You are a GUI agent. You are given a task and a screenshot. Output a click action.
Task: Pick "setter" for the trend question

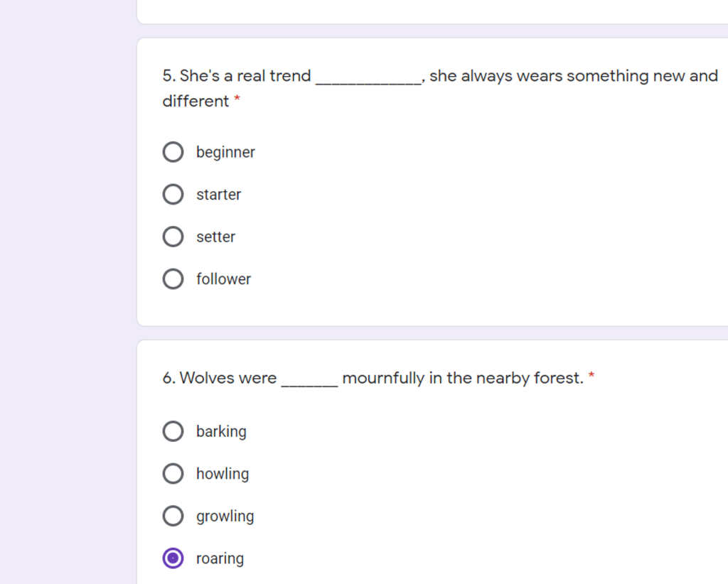point(173,237)
